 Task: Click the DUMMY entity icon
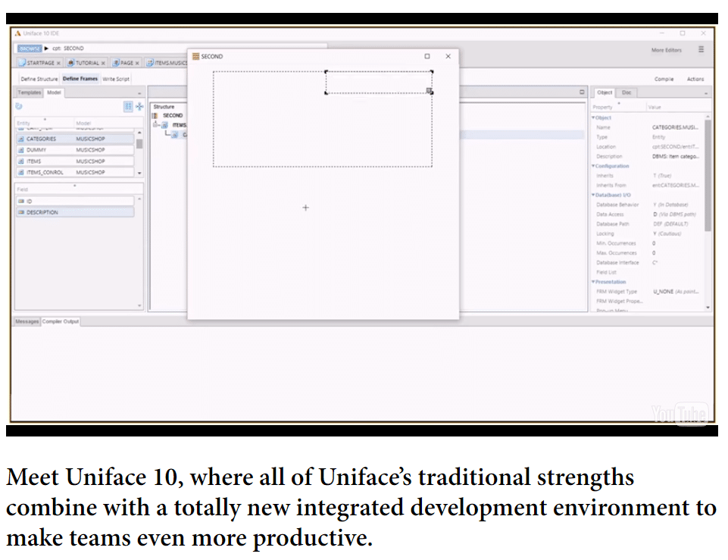pyautogui.click(x=21, y=150)
